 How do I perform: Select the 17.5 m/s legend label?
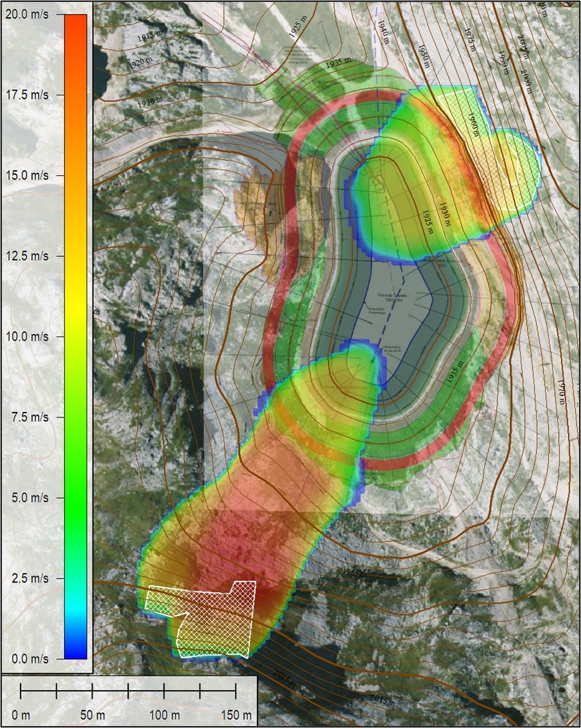click(x=27, y=95)
